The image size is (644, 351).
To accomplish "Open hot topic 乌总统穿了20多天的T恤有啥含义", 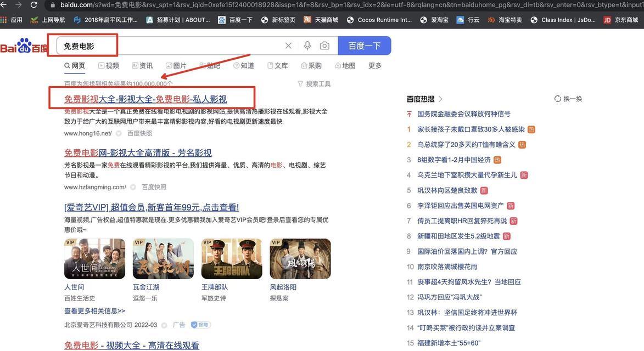I will (x=466, y=144).
